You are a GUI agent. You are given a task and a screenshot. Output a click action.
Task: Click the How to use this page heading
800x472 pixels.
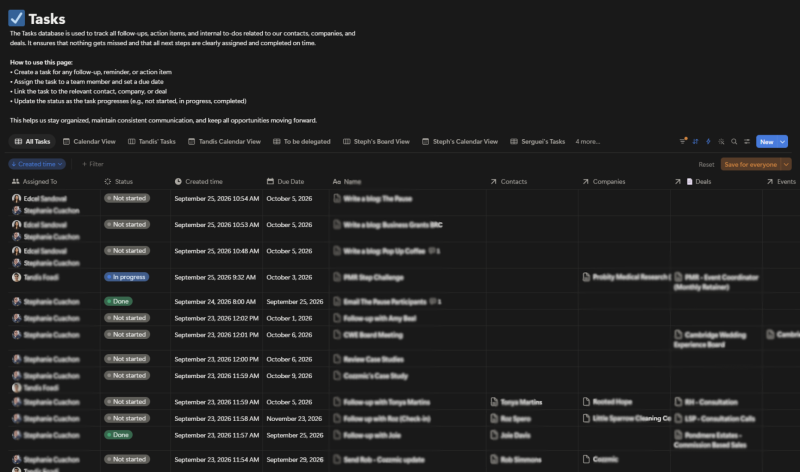[x=41, y=62]
